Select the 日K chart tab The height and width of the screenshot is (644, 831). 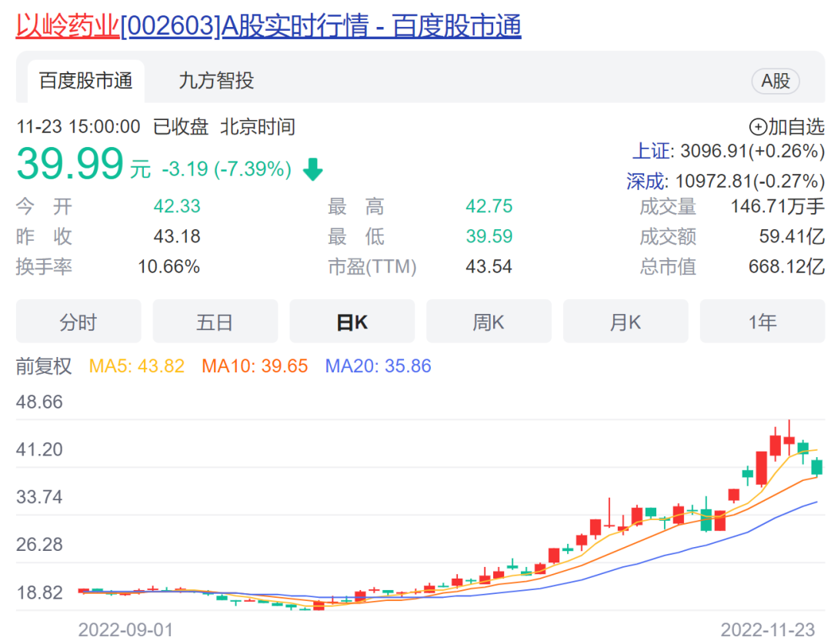(352, 322)
